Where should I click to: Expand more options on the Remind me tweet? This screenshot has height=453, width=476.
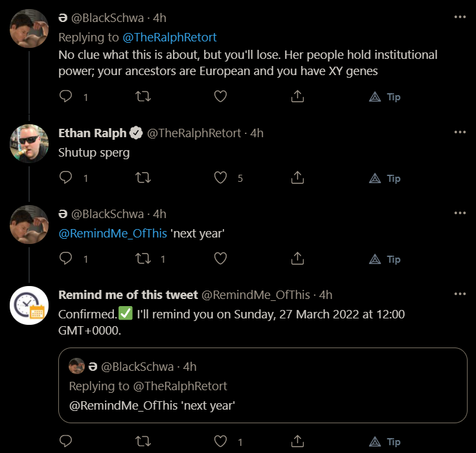(x=460, y=294)
